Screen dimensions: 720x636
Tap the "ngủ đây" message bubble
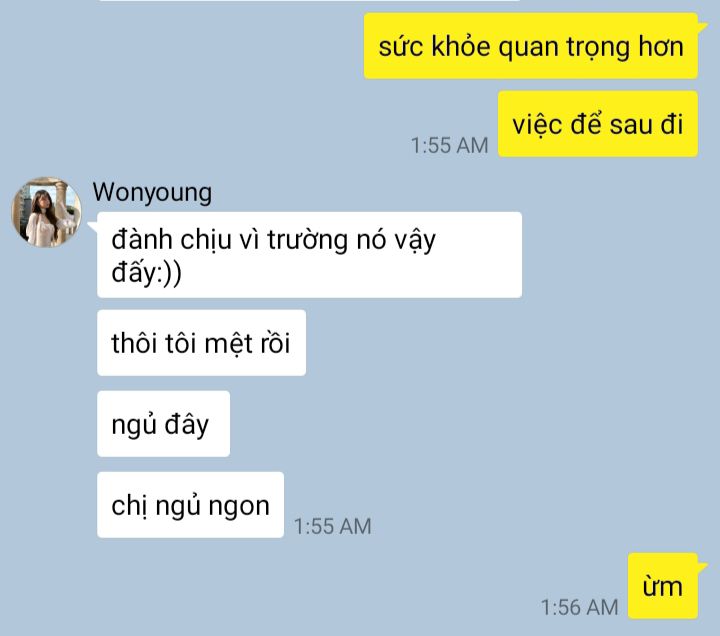point(163,424)
